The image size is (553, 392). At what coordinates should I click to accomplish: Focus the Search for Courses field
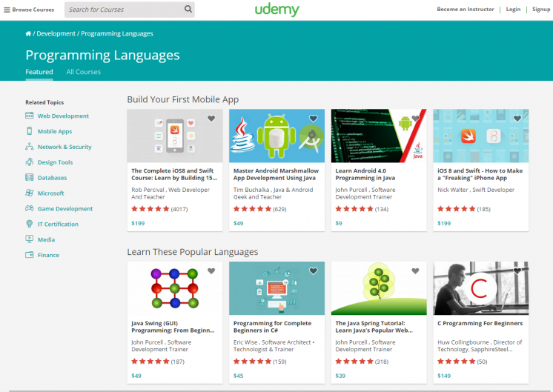[130, 10]
